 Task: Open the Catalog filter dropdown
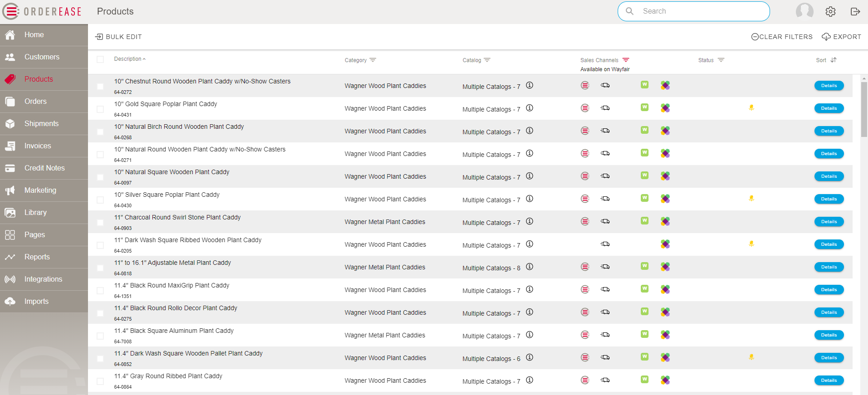pos(487,60)
